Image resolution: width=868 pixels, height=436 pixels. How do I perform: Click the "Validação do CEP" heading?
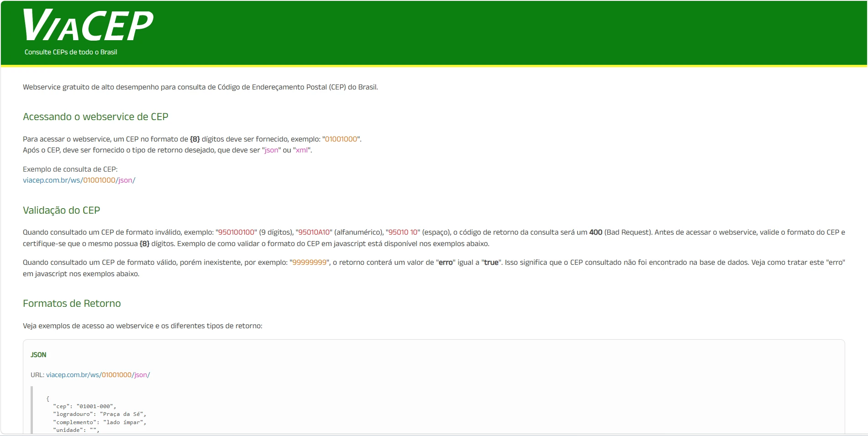(x=61, y=210)
